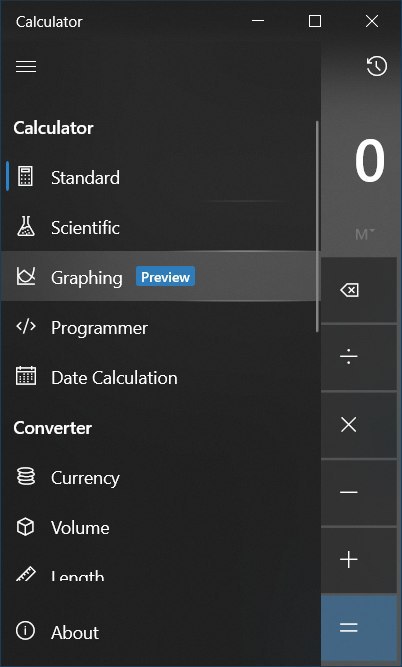Click the Volume cube icon
The image size is (402, 667).
tap(26, 527)
